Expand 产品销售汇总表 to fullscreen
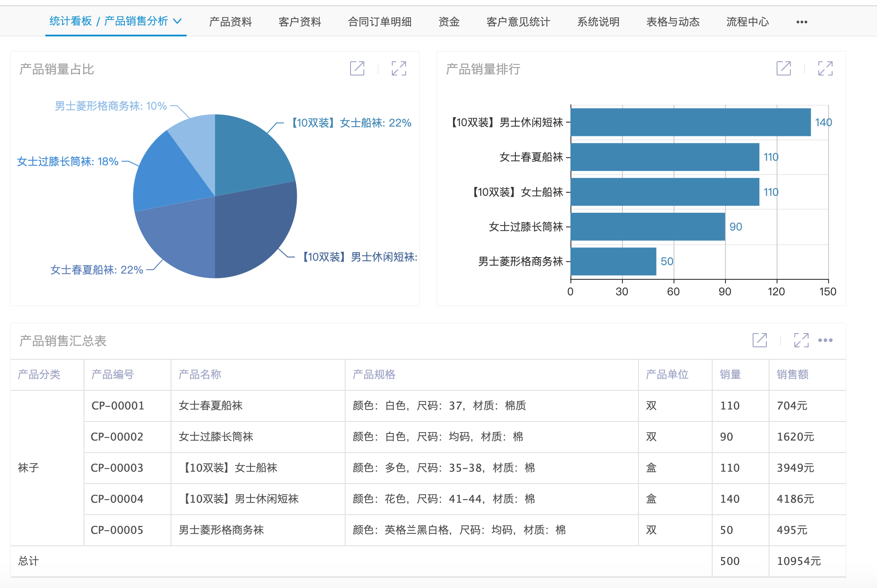 click(801, 340)
